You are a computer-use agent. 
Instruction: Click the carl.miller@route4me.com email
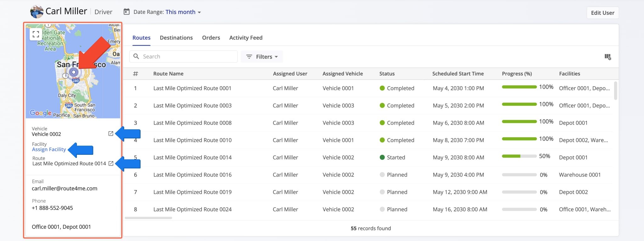point(64,188)
